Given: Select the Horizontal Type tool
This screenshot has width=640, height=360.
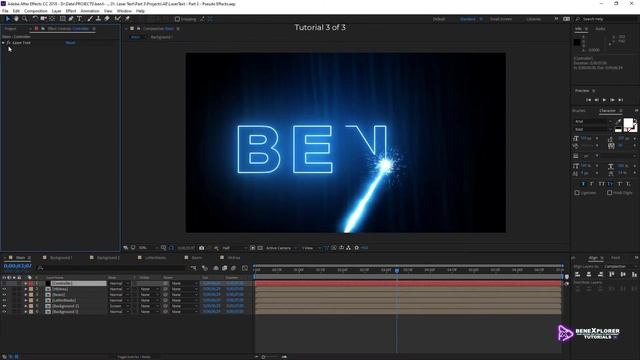Looking at the screenshot, I should tap(79, 19).
